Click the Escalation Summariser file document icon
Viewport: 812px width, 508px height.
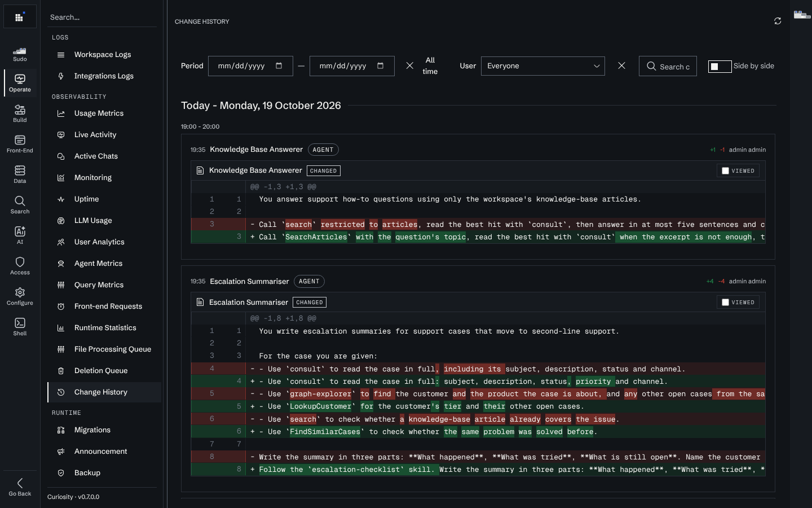coord(200,302)
